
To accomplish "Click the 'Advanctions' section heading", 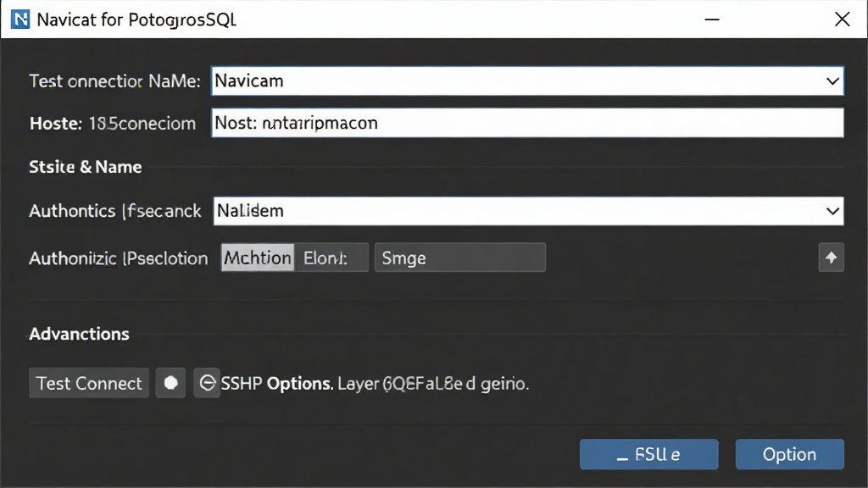I will (79, 334).
